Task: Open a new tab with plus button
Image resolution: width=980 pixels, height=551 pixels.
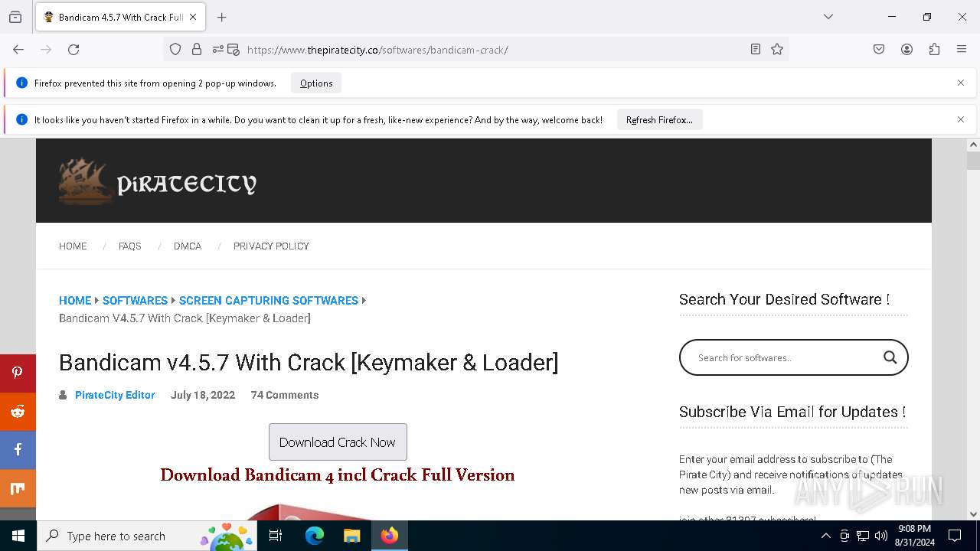Action: 222,17
